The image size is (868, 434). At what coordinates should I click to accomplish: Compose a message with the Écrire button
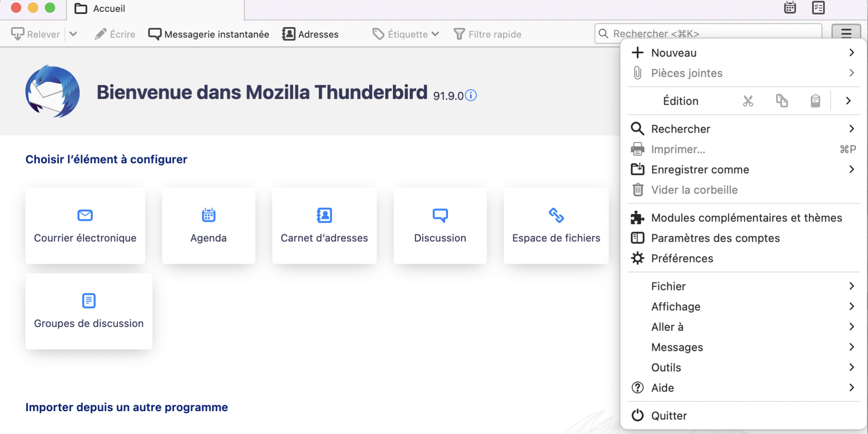pos(115,34)
